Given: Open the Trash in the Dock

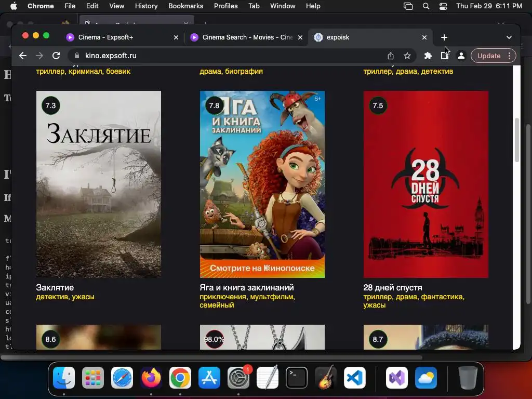Looking at the screenshot, I should [468, 378].
